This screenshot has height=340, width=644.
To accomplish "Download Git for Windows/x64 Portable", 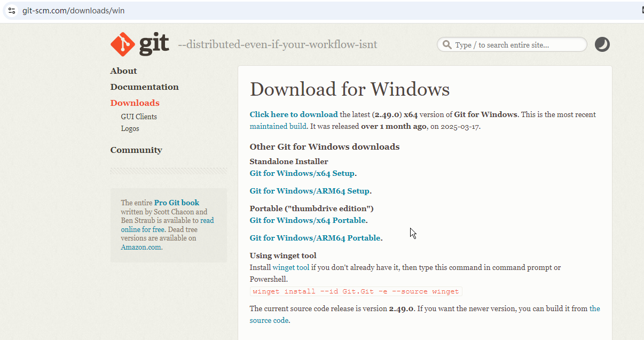I will (308, 220).
